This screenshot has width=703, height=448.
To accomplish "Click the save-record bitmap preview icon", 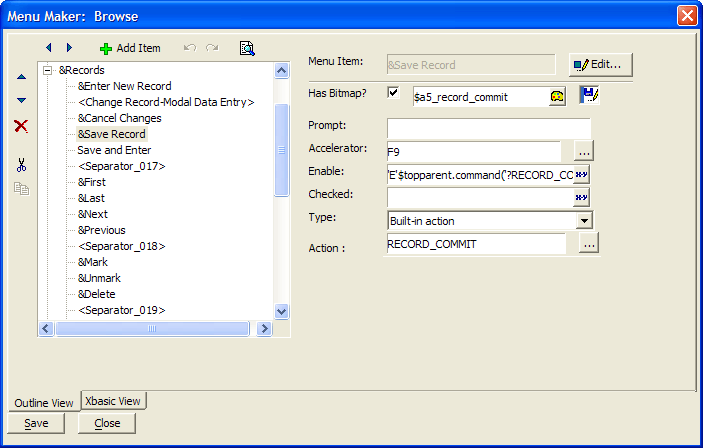I will pos(589,95).
